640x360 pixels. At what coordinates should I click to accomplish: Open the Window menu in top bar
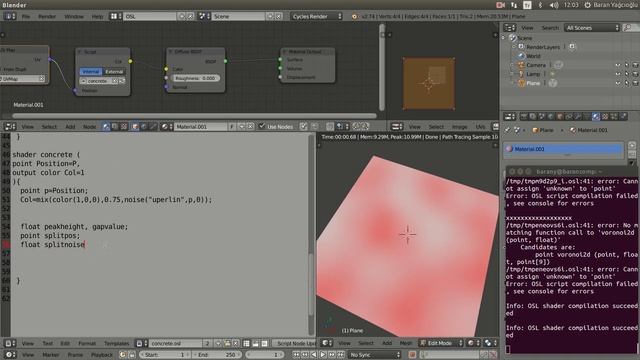[74, 16]
